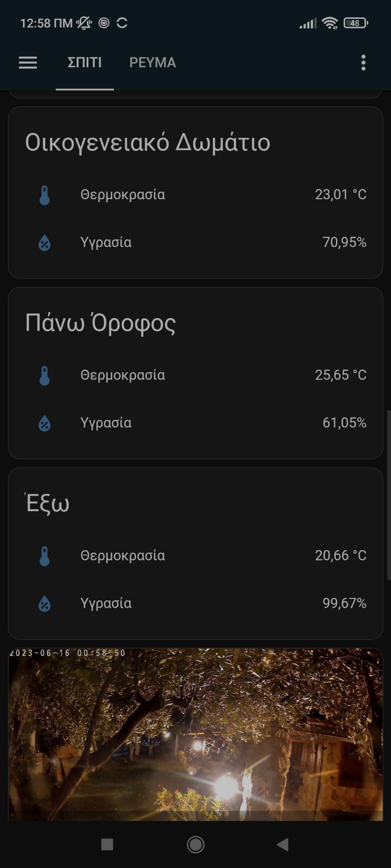Open Πάνω Όροφος humidity 61,05% details
The image size is (391, 868).
(344, 423)
